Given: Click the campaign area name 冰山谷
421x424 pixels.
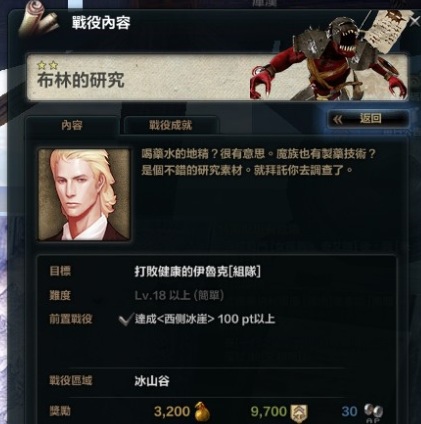Looking at the screenshot, I should pyautogui.click(x=152, y=381).
